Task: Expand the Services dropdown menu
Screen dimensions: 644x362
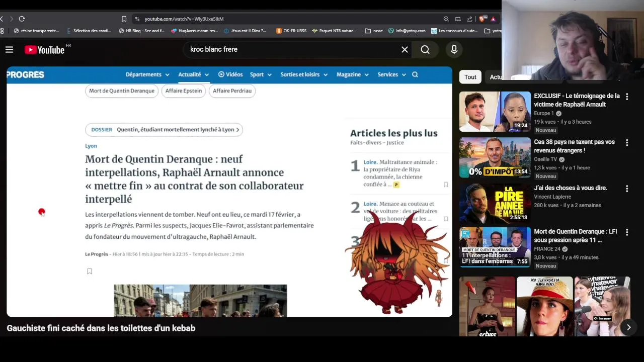Action: point(391,74)
